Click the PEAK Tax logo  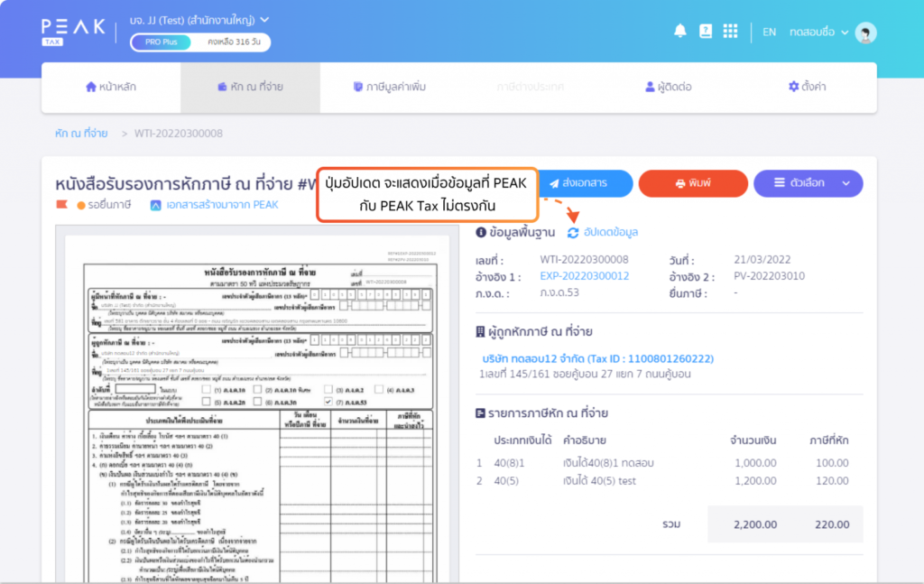tap(73, 32)
